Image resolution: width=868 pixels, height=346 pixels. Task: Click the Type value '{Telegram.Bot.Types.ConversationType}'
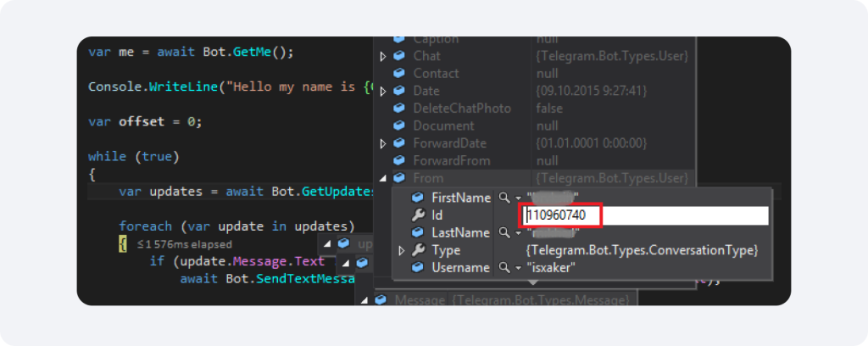point(641,250)
